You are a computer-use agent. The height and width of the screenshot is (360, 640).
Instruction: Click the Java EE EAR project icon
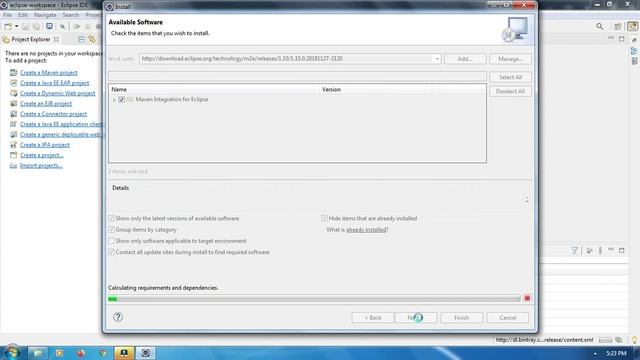13,83
